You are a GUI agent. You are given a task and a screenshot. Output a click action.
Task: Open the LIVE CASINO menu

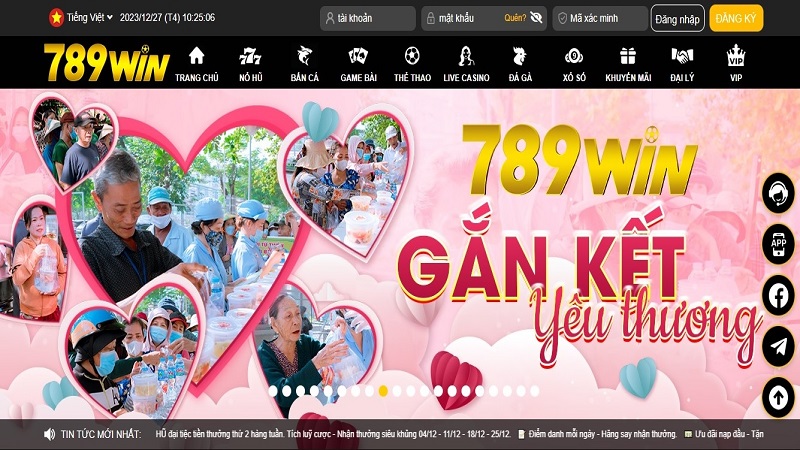tap(466, 64)
